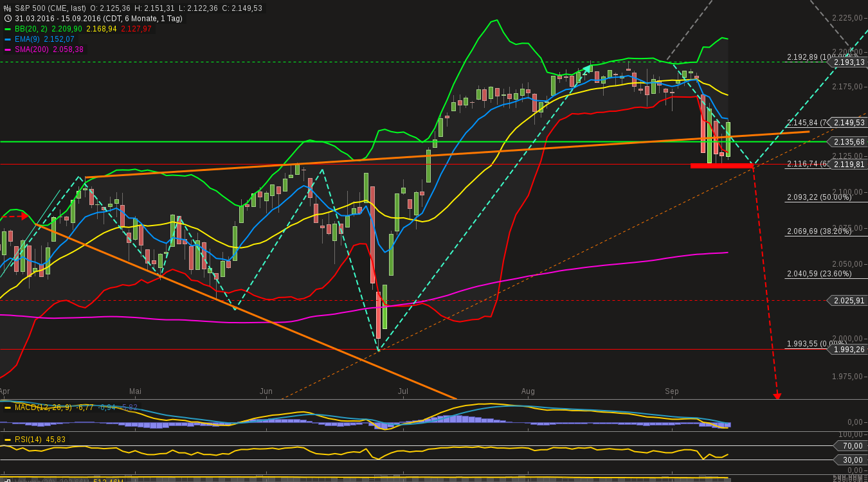This screenshot has width=868, height=482.
Task: Click the RSI 70,00 level marker
Action: pyautogui.click(x=849, y=445)
